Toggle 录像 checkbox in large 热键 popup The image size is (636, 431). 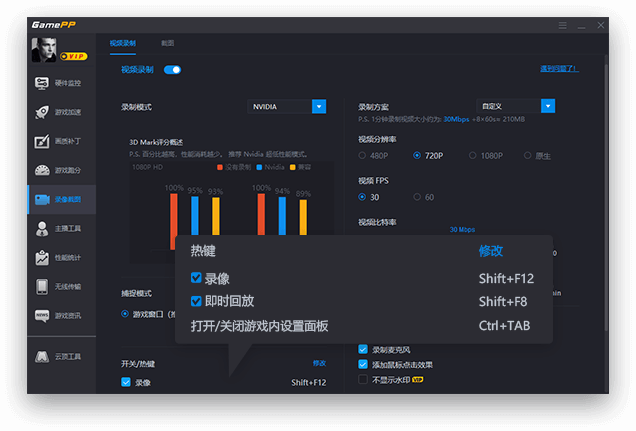pyautogui.click(x=196, y=278)
